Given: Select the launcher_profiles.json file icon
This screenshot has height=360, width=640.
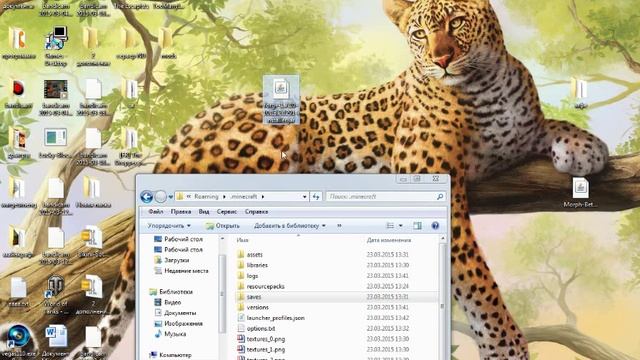Looking at the screenshot, I should [241, 318].
